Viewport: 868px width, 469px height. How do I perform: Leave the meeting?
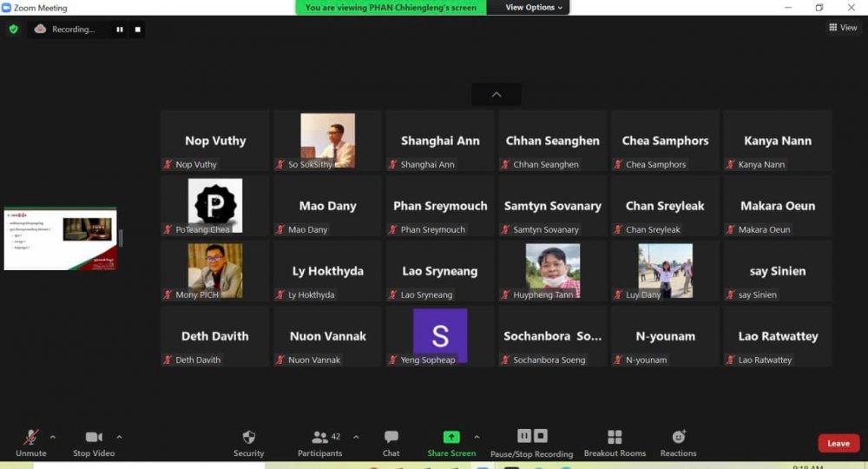pos(838,443)
